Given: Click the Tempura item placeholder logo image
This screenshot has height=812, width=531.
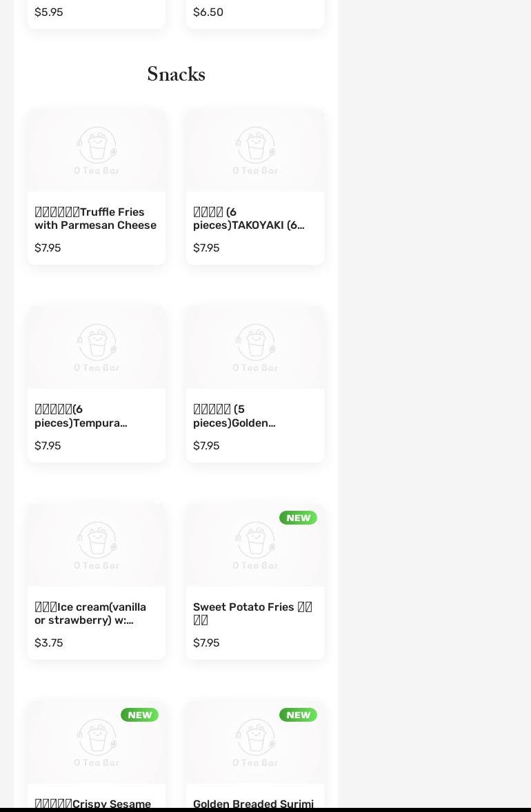Looking at the screenshot, I should click(x=97, y=347).
